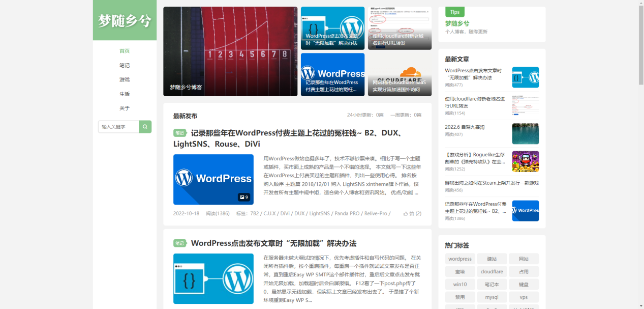Screen dimensions: 644x309
Task: Select the 宝塔 hot tag
Action: pyautogui.click(x=460, y=272)
